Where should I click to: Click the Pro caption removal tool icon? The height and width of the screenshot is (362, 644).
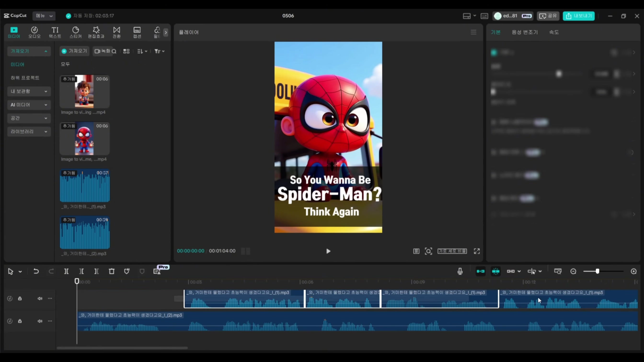[x=157, y=271]
